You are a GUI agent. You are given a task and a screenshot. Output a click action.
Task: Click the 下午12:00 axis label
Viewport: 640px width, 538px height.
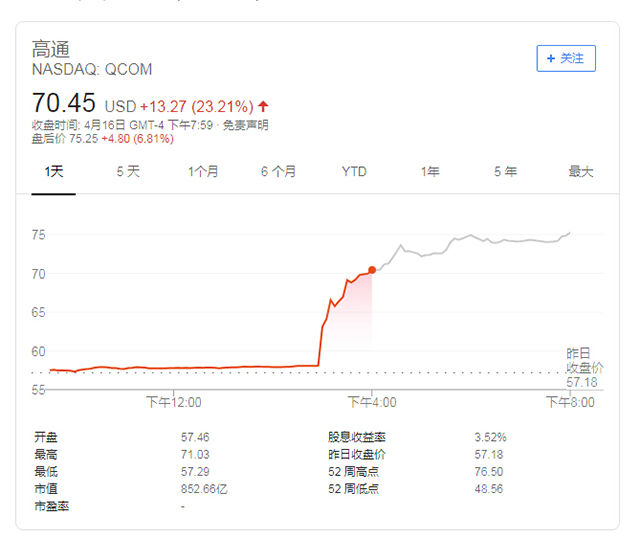(x=174, y=402)
